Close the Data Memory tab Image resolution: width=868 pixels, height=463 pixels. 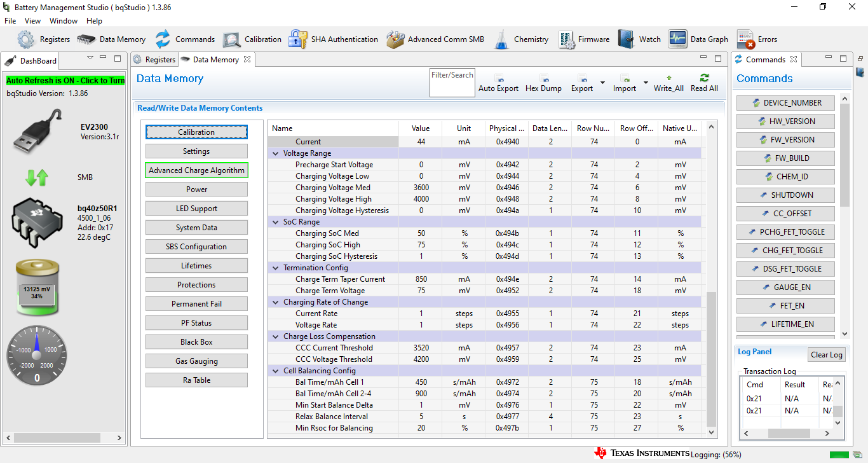[x=247, y=59]
